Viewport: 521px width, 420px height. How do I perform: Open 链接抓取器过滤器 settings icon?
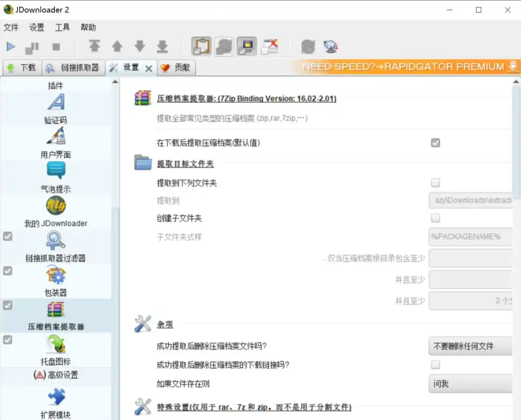click(x=55, y=240)
